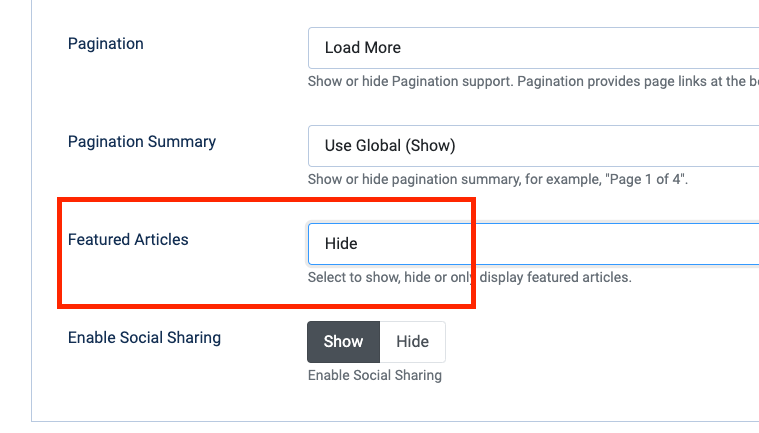Switch Social Sharing to Hide

click(x=412, y=342)
